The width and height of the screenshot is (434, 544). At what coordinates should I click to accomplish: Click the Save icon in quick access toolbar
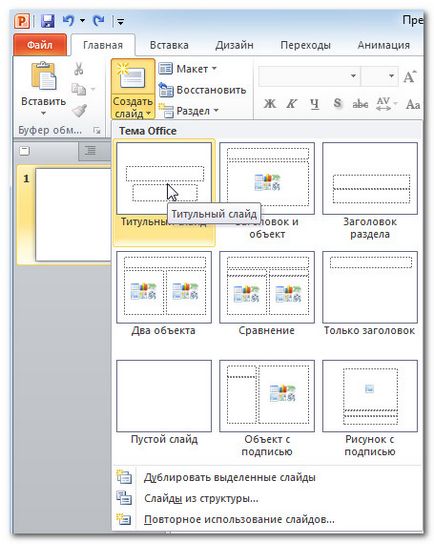tap(48, 21)
